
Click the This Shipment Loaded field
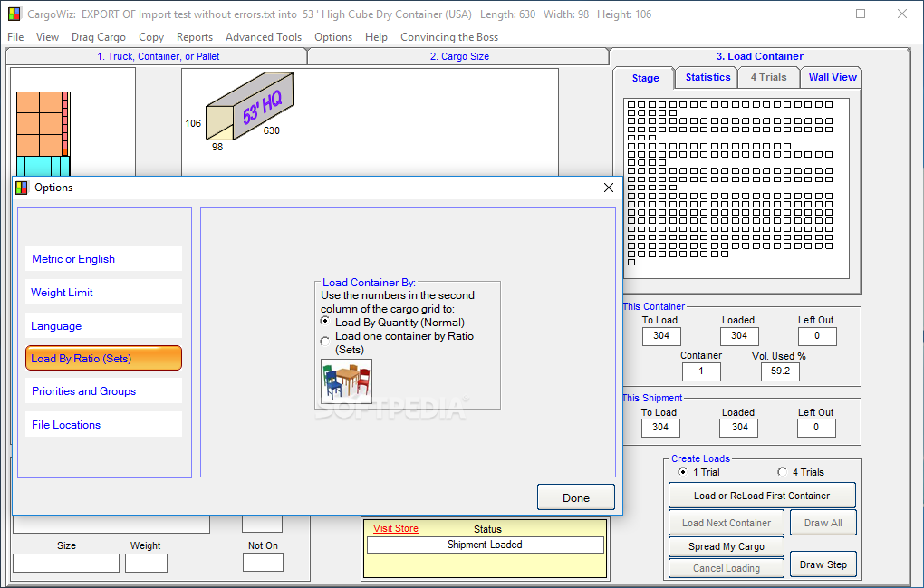739,428
